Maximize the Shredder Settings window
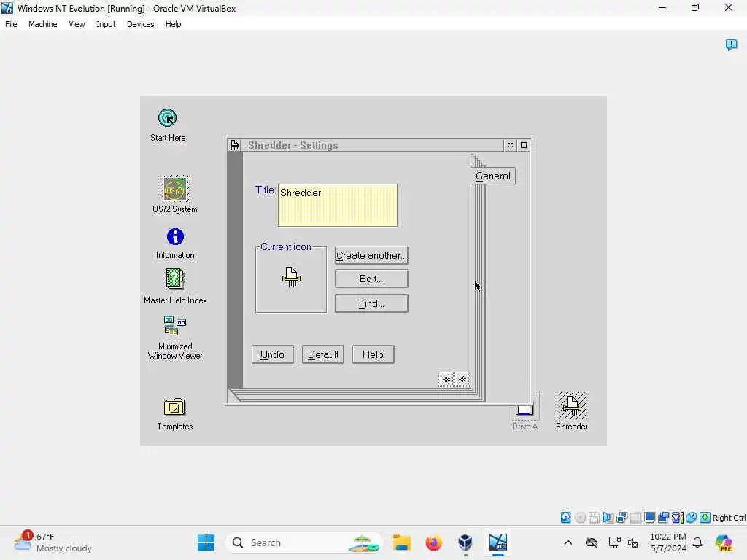The height and width of the screenshot is (560, 747). [x=524, y=145]
